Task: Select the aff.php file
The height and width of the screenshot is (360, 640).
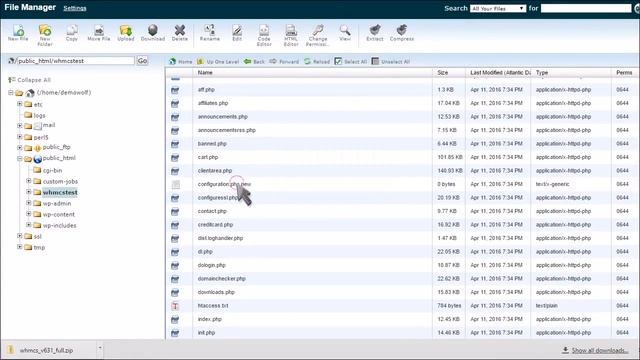Action: pyautogui.click(x=206, y=90)
